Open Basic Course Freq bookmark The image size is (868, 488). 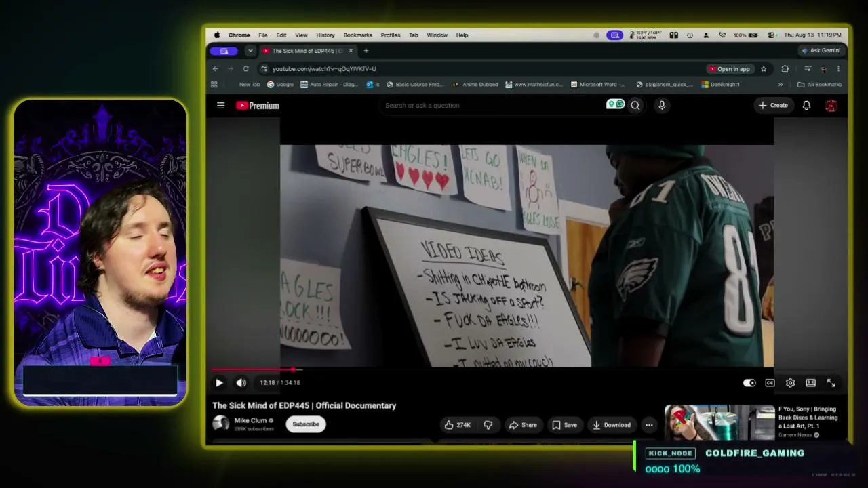(414, 85)
